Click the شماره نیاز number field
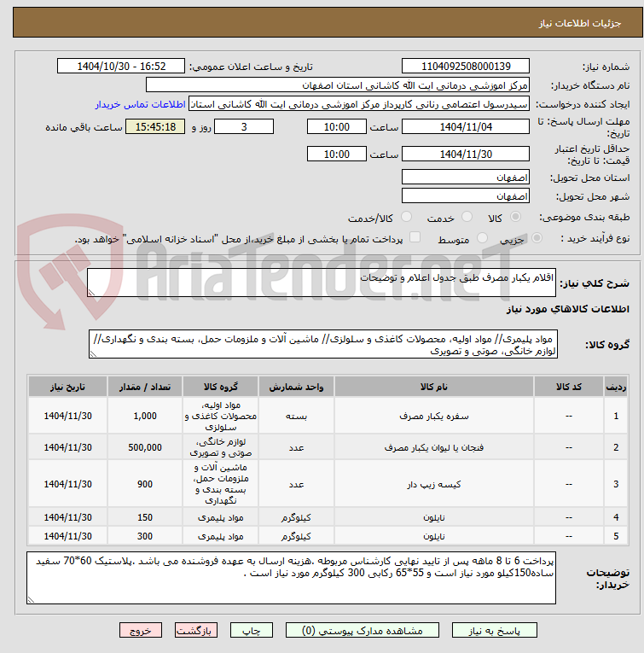 [466, 67]
